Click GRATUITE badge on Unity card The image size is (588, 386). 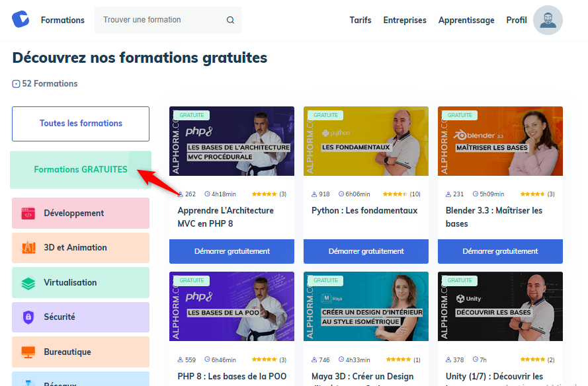click(x=460, y=280)
